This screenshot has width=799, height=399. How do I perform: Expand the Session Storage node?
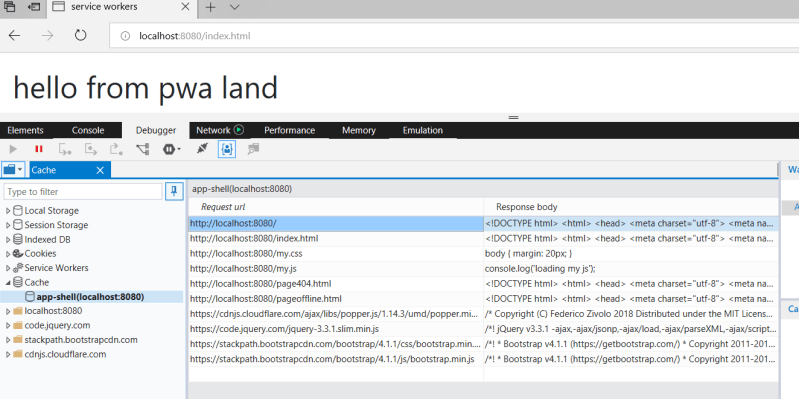8,225
